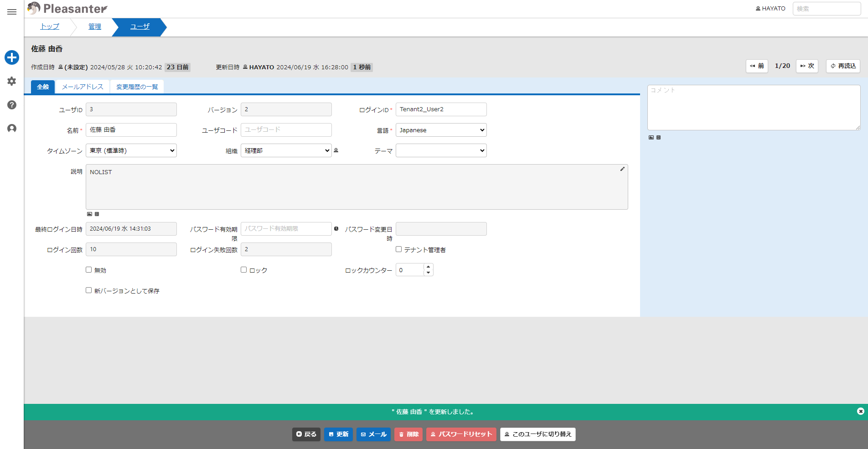Open the help question mark icon
Viewport: 868px width, 449px height.
(x=12, y=105)
